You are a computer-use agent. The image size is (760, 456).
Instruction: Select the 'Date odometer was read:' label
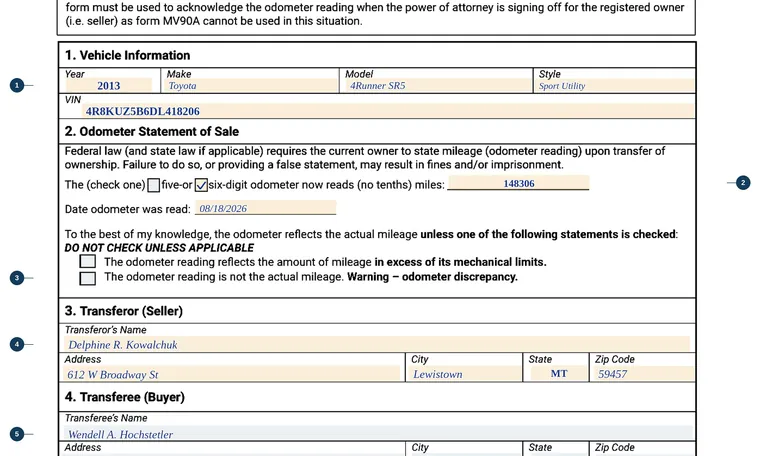pos(127,209)
